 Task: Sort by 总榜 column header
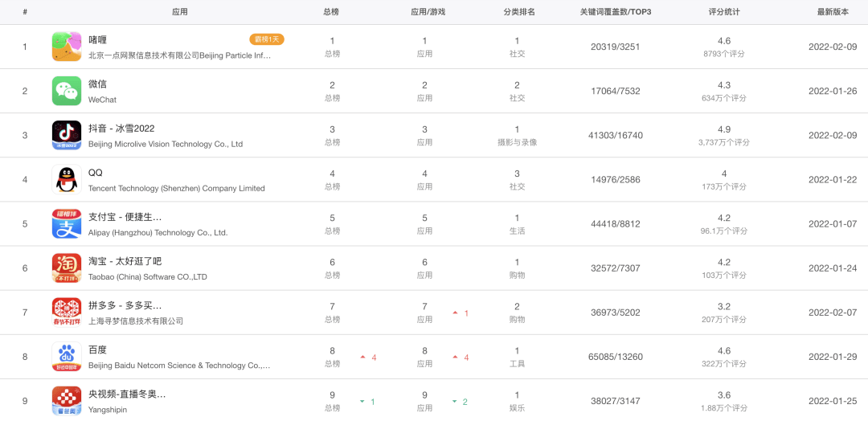click(x=331, y=12)
